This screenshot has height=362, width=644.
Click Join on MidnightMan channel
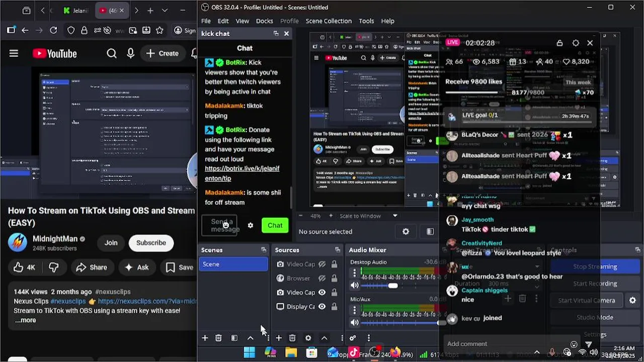coord(111,243)
